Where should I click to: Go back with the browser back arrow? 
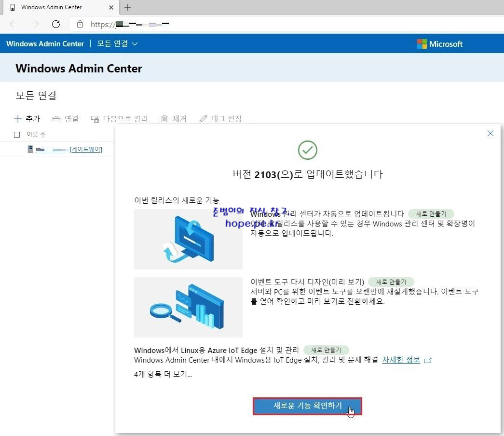pyautogui.click(x=14, y=24)
